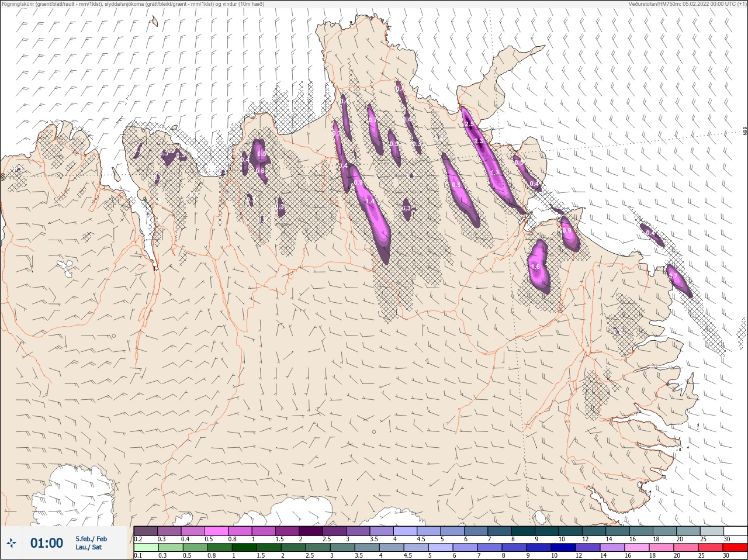Click the Veðurstofan wind-rose logo icon
The height and width of the screenshot is (560, 748).
point(12,543)
